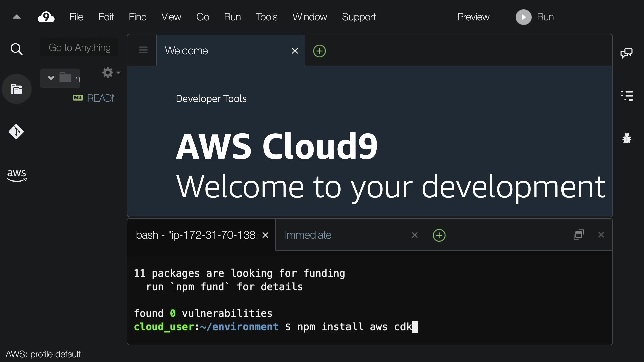
Task: Click the Preview button
Action: 473,17
